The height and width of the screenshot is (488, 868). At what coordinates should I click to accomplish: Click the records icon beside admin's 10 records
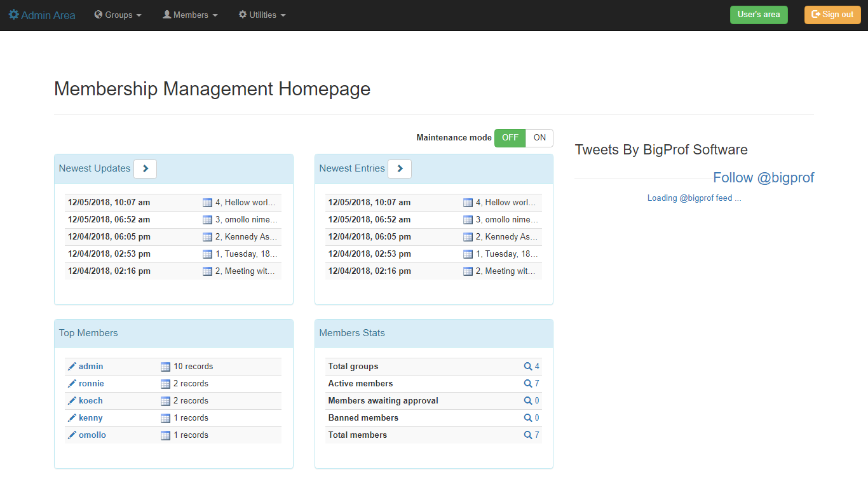click(165, 366)
